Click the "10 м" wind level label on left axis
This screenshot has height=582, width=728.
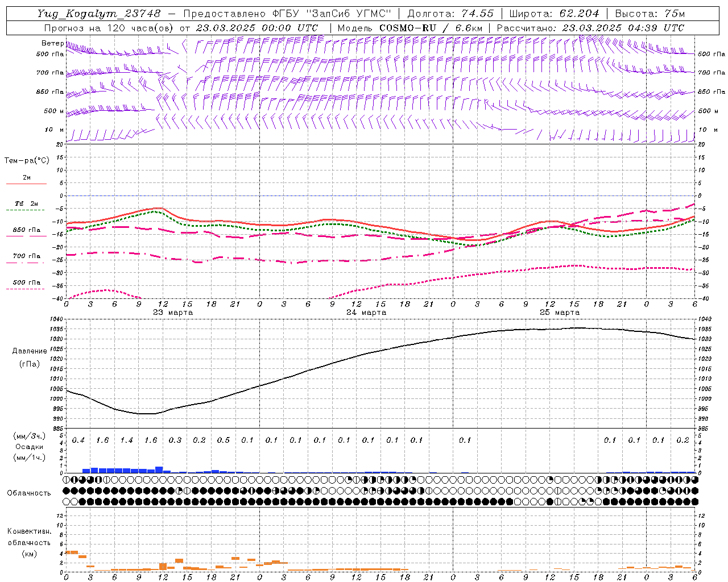(55, 130)
